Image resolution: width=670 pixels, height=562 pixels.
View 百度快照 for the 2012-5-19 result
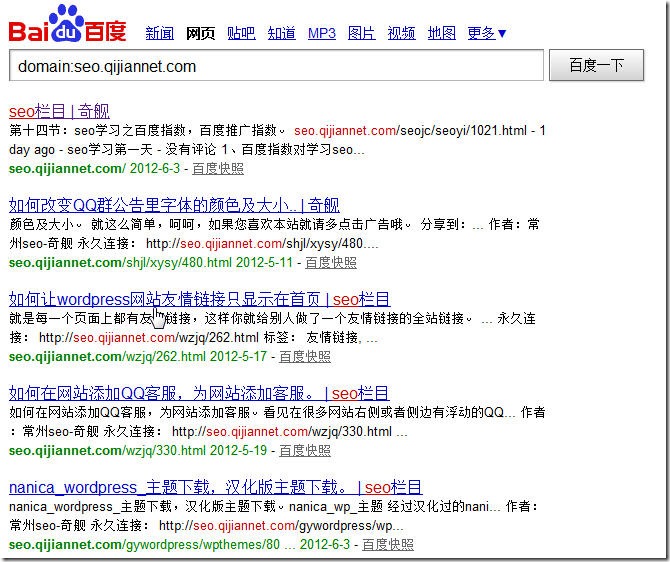click(305, 450)
